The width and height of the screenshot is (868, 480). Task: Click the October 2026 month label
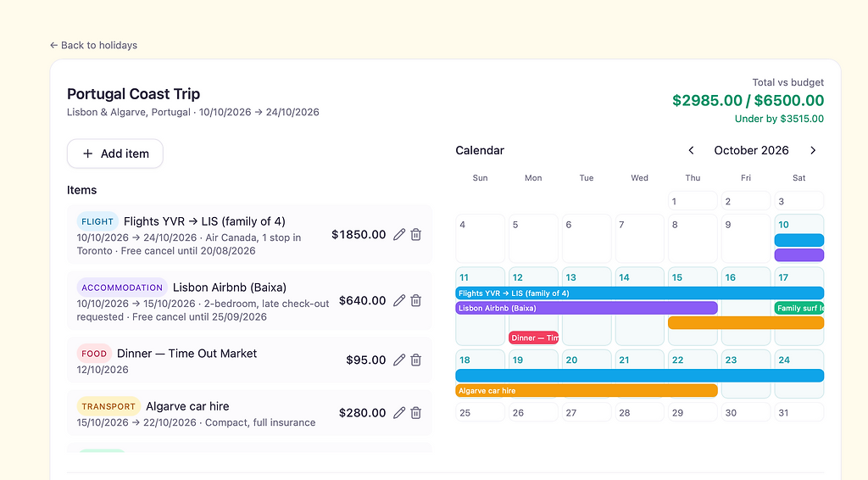pos(751,151)
